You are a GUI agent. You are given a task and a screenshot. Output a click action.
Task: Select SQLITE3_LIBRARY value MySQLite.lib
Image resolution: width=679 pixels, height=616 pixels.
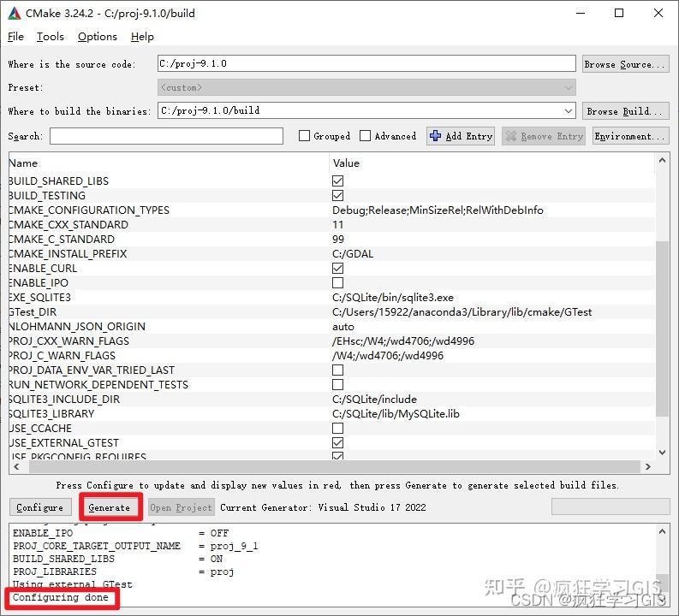(x=396, y=414)
